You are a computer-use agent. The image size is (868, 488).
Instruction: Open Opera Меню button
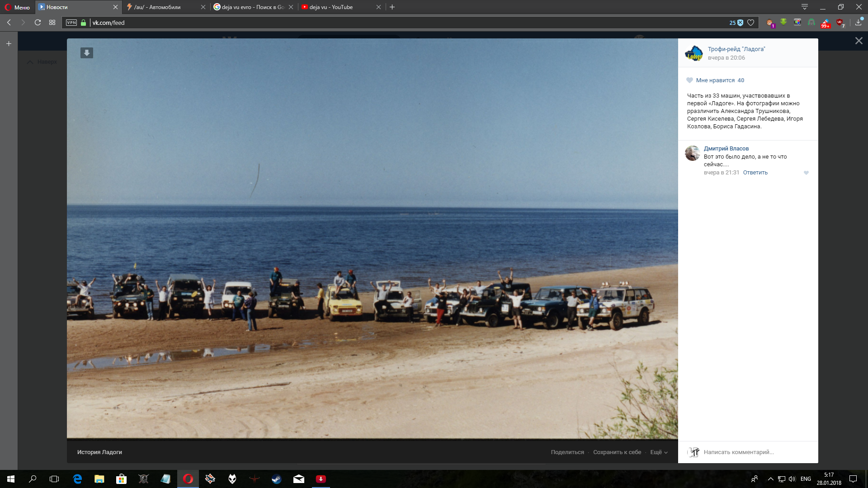(17, 7)
